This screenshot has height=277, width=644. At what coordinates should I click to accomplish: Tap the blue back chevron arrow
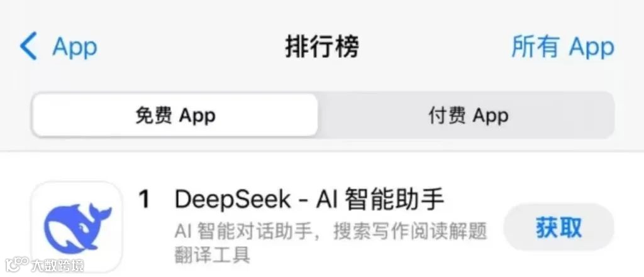pyautogui.click(x=28, y=46)
